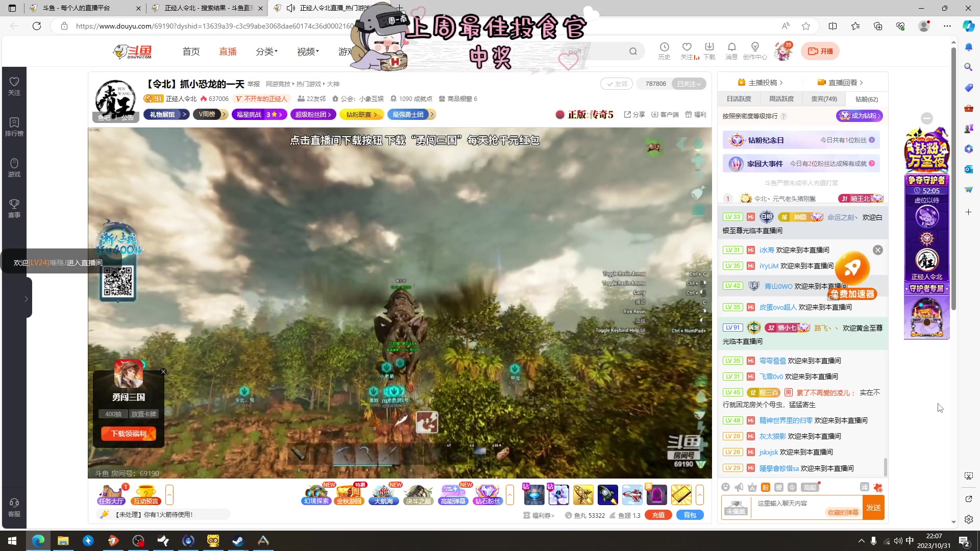
Task: Switch to 贵宾(749) tab
Action: (x=824, y=99)
